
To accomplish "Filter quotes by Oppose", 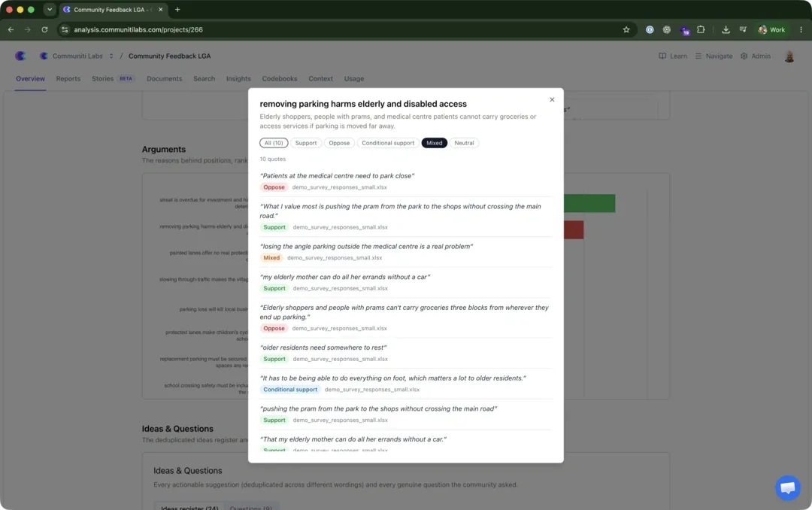I will pyautogui.click(x=339, y=143).
